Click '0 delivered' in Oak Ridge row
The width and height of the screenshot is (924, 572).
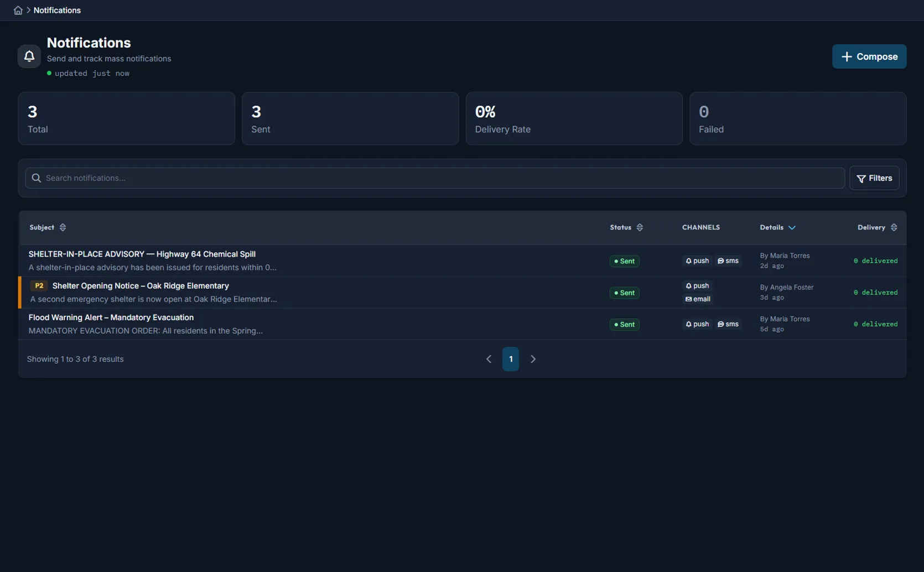click(875, 293)
